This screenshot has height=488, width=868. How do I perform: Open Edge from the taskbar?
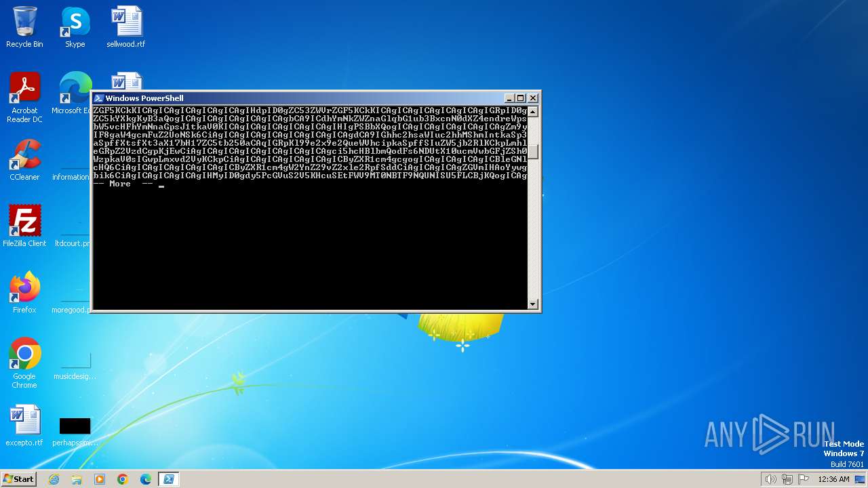[x=146, y=479]
